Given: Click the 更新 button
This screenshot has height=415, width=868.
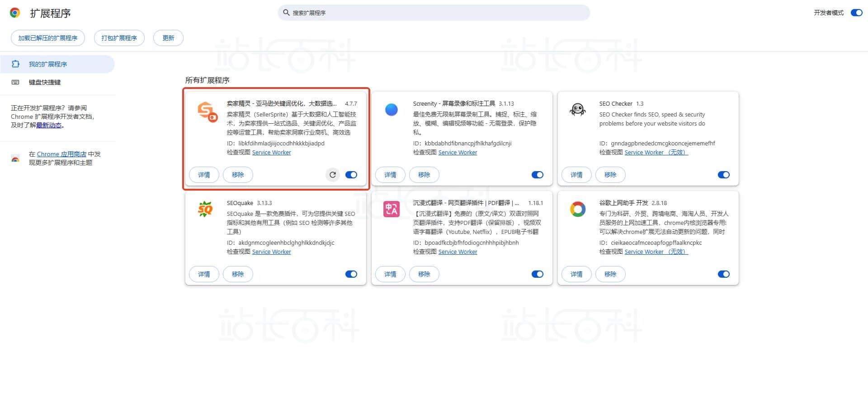Looking at the screenshot, I should (x=168, y=38).
